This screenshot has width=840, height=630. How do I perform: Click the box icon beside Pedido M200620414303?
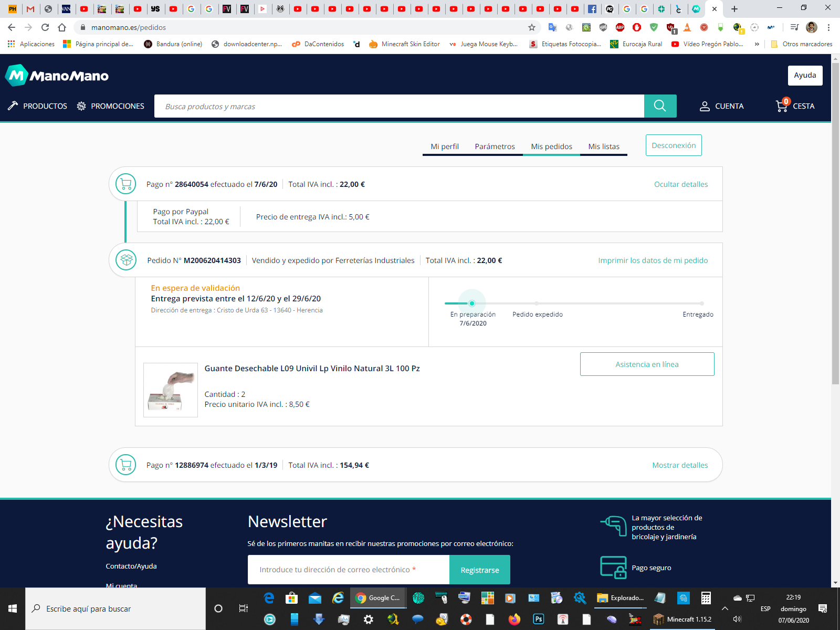(126, 260)
